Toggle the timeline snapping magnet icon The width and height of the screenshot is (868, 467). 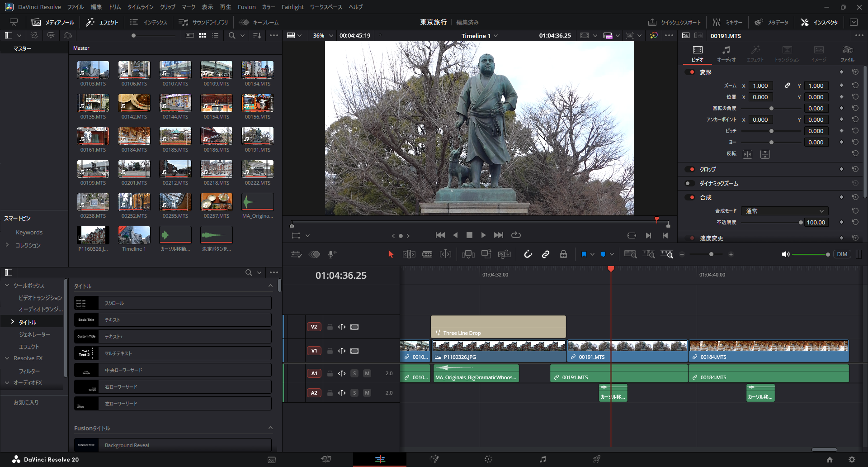[x=528, y=254]
